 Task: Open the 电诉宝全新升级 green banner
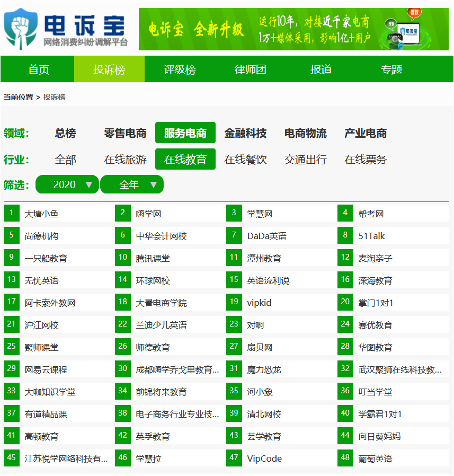pos(293,29)
